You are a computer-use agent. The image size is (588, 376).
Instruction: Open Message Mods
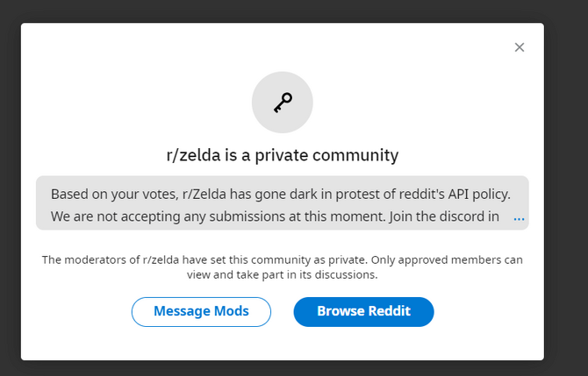click(x=201, y=312)
